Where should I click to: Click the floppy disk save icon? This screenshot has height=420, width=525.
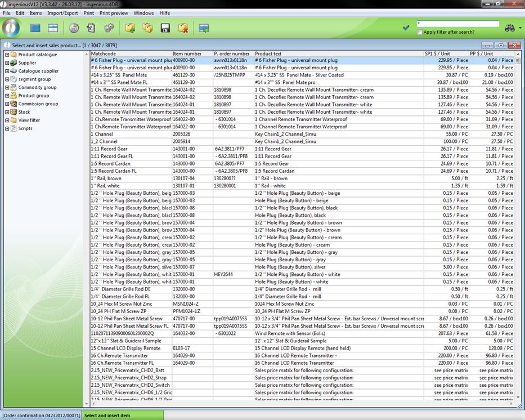(165, 28)
